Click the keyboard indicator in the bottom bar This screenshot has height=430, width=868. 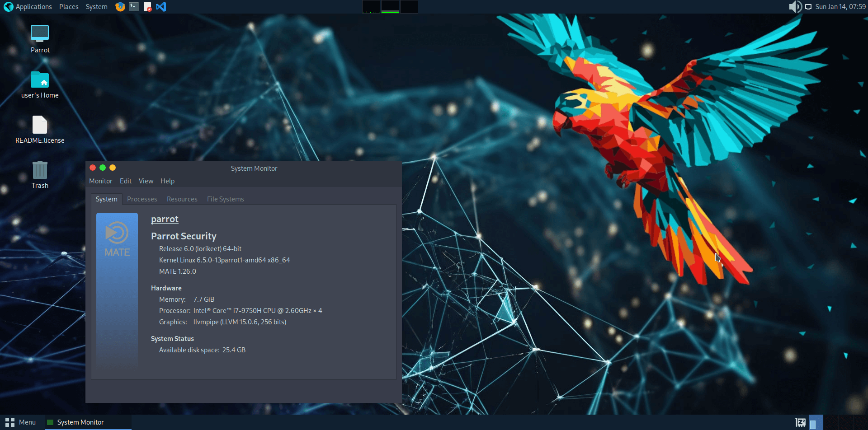tap(800, 422)
